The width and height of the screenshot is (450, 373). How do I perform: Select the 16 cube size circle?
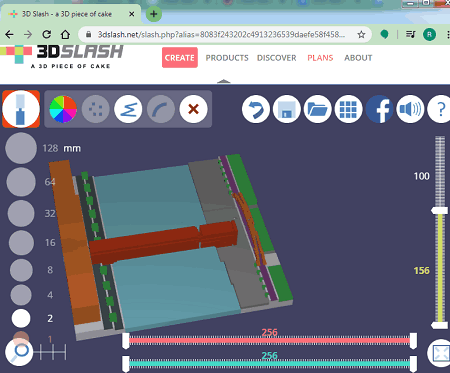(21, 242)
